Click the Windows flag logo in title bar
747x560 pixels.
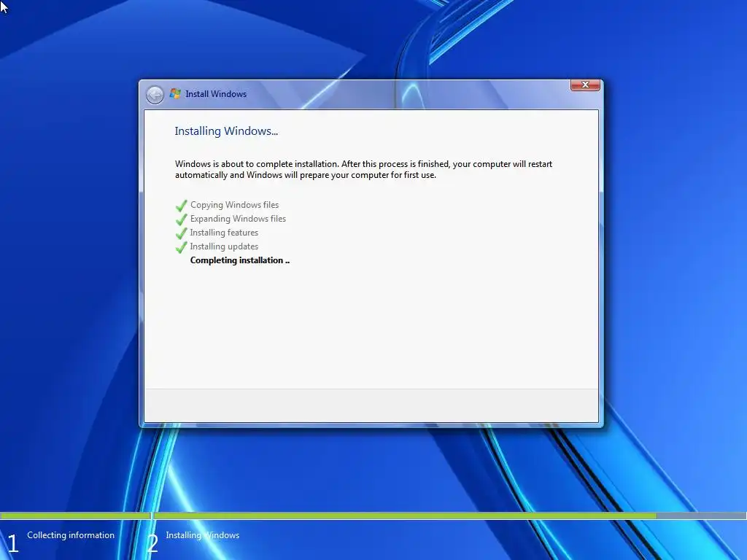coord(175,94)
